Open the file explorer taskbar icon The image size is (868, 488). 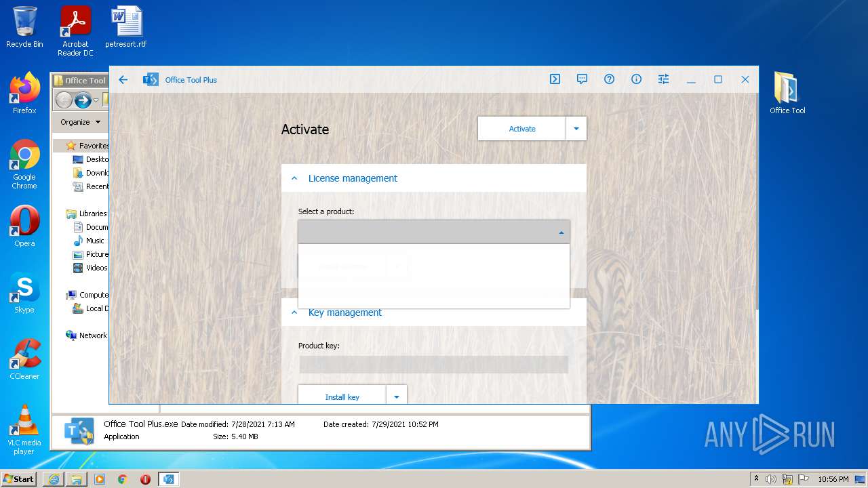tap(77, 479)
